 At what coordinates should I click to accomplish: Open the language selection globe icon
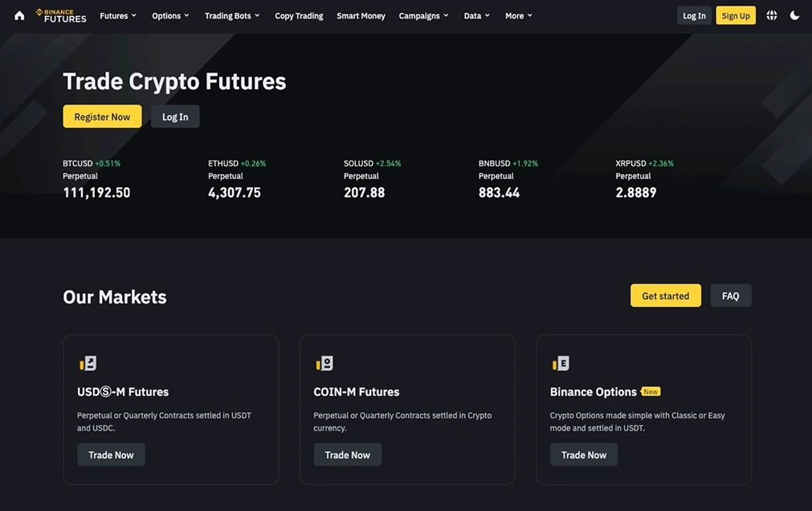point(771,14)
